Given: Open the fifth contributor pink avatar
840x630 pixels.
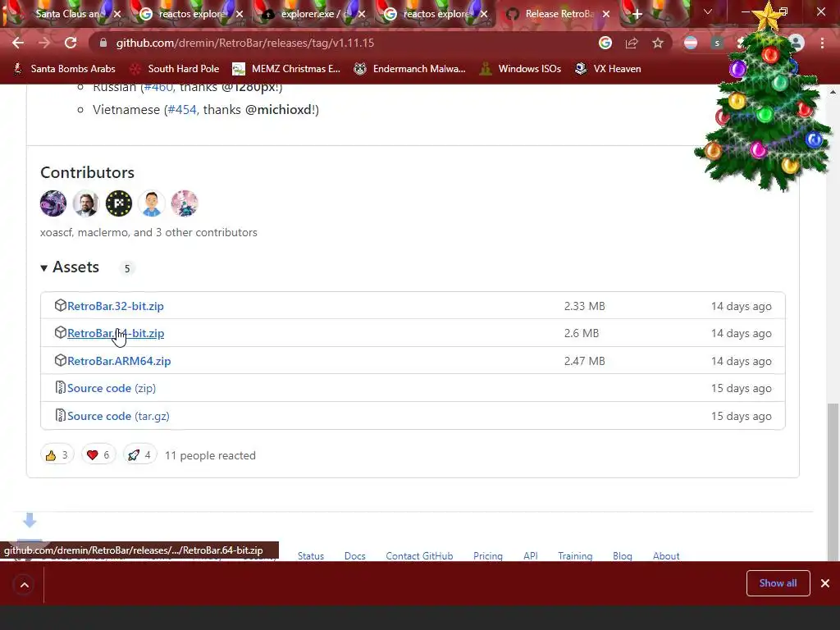Looking at the screenshot, I should click(185, 203).
